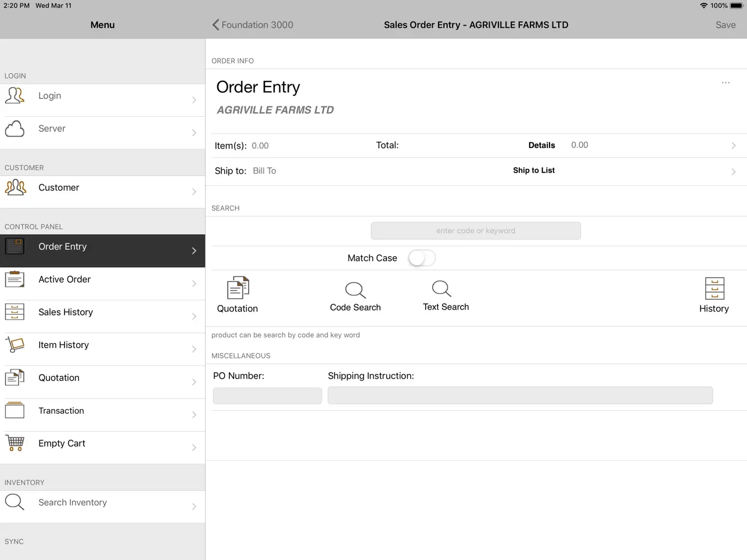
Task: Expand the Customer row chevron
Action: pos(194,192)
